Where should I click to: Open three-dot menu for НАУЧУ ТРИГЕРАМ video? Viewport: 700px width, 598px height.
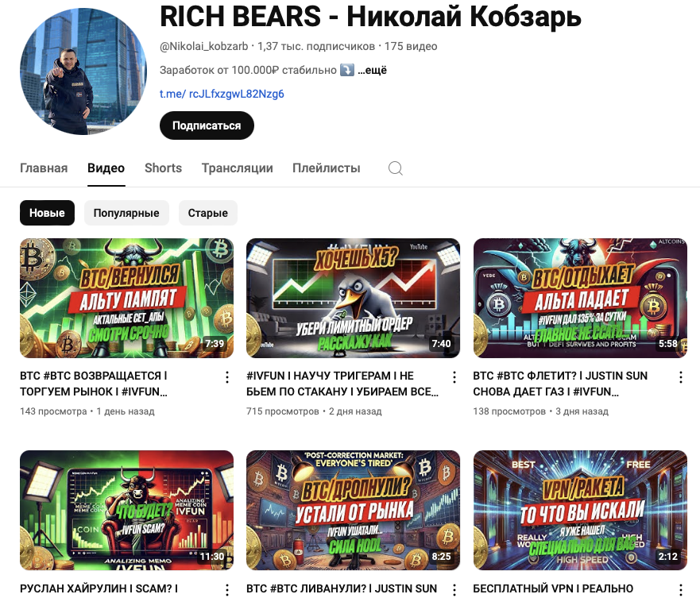(454, 377)
